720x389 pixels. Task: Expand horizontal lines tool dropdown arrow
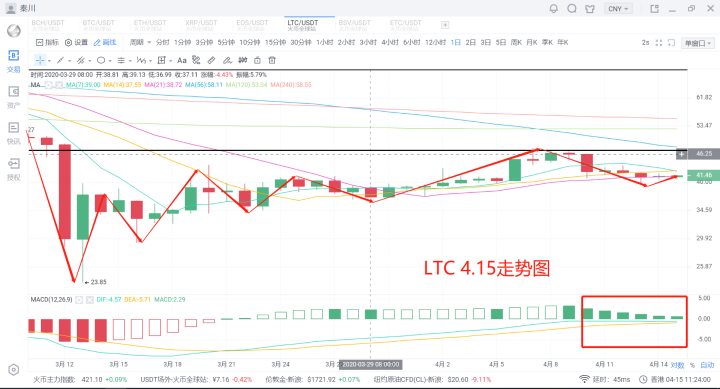[130, 61]
